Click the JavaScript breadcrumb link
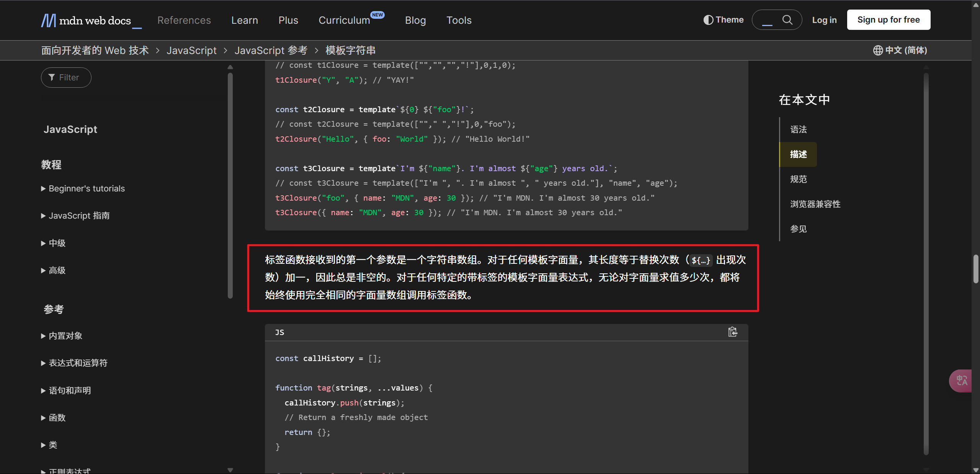This screenshot has height=474, width=980. (x=191, y=50)
